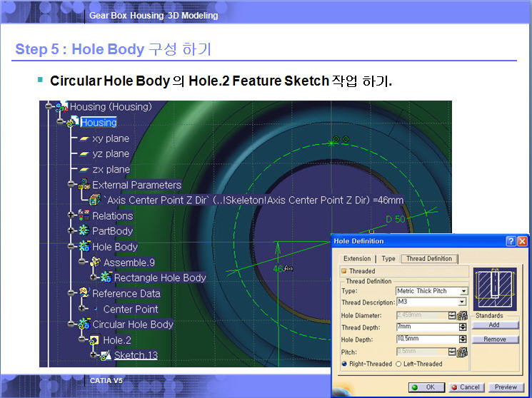Open the thread Type dropdown
The width and height of the screenshot is (532, 398).
[x=463, y=291]
